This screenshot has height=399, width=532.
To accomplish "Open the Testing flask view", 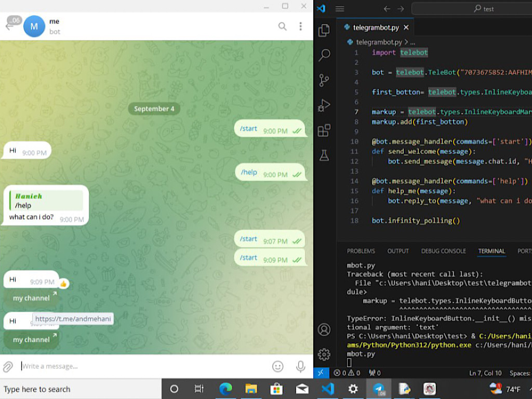I will tap(324, 155).
